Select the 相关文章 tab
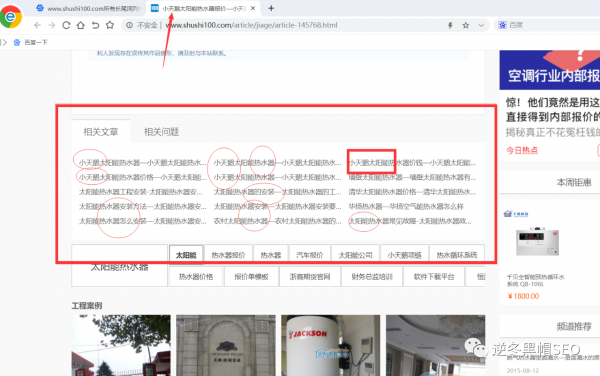This screenshot has height=376, width=600. coord(101,132)
